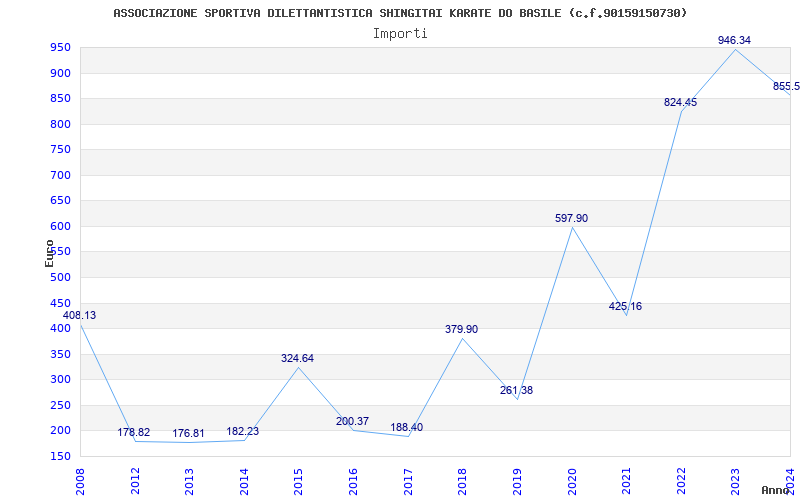
Task: Click the 150 y-axis tick label
Action: tap(60, 456)
